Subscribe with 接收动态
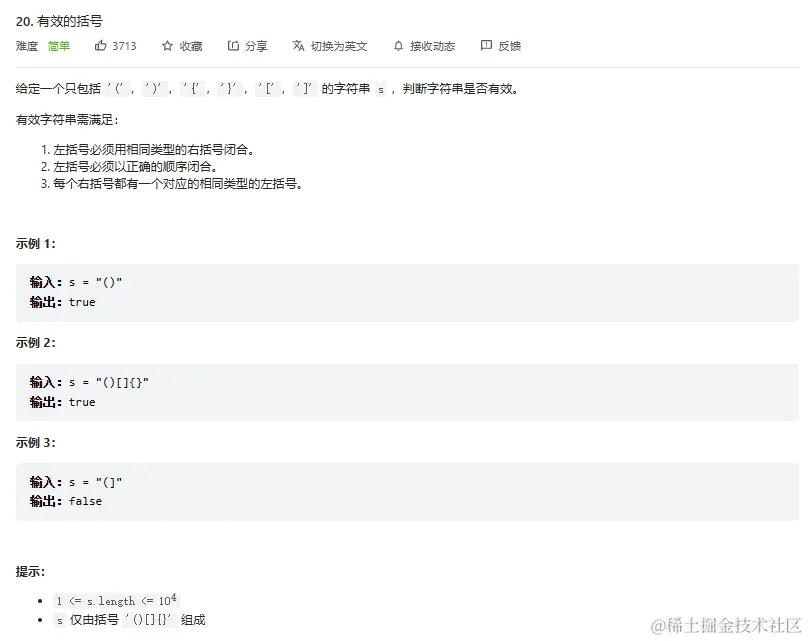Image resolution: width=808 pixels, height=641 pixels. (432, 46)
